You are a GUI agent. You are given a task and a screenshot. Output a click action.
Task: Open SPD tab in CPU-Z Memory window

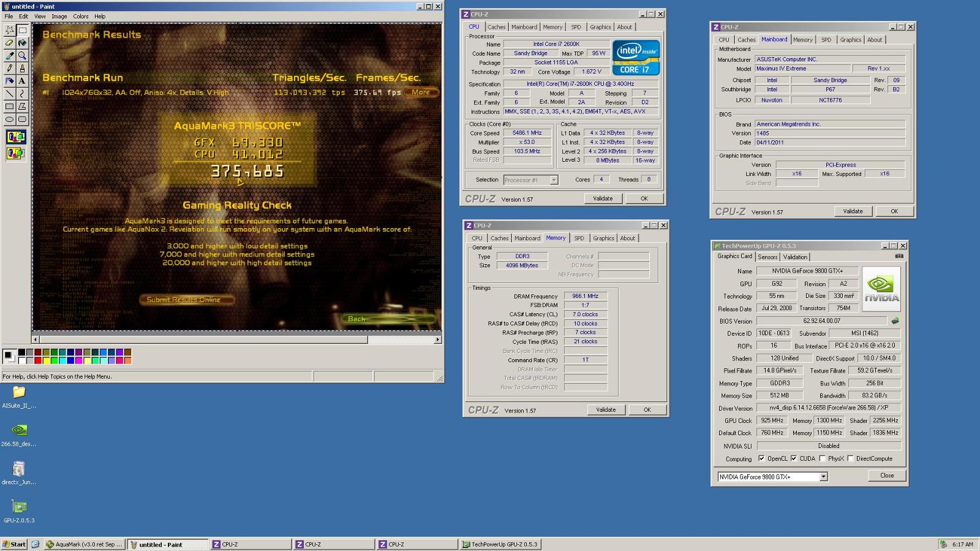579,238
